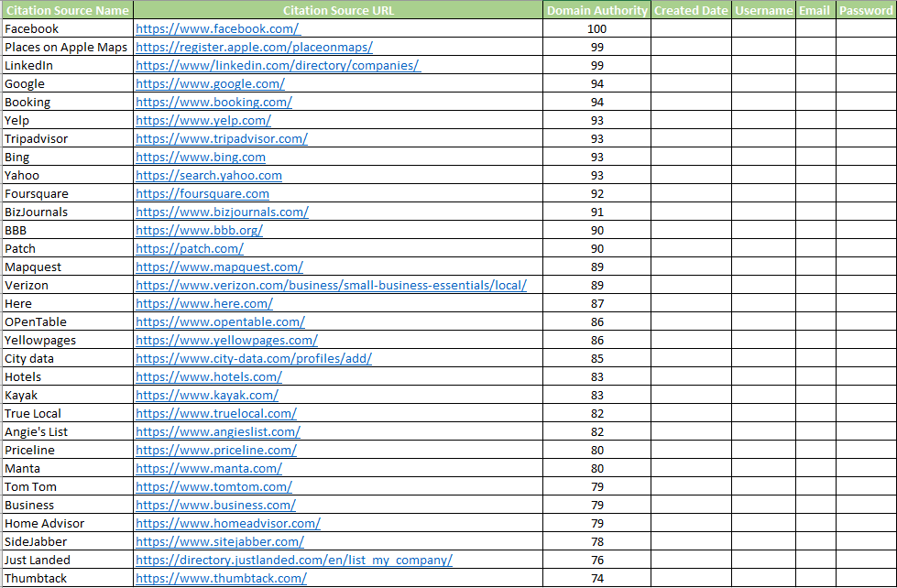Visit the foursquare.com link
Screen dimensions: 897x588
point(202,193)
